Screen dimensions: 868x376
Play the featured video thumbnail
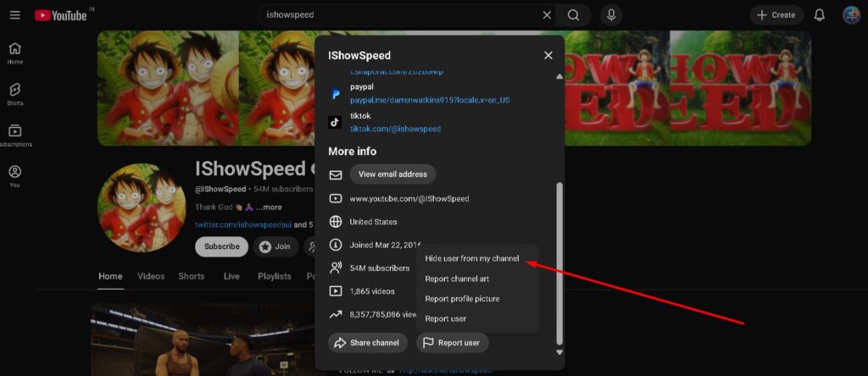click(x=202, y=340)
